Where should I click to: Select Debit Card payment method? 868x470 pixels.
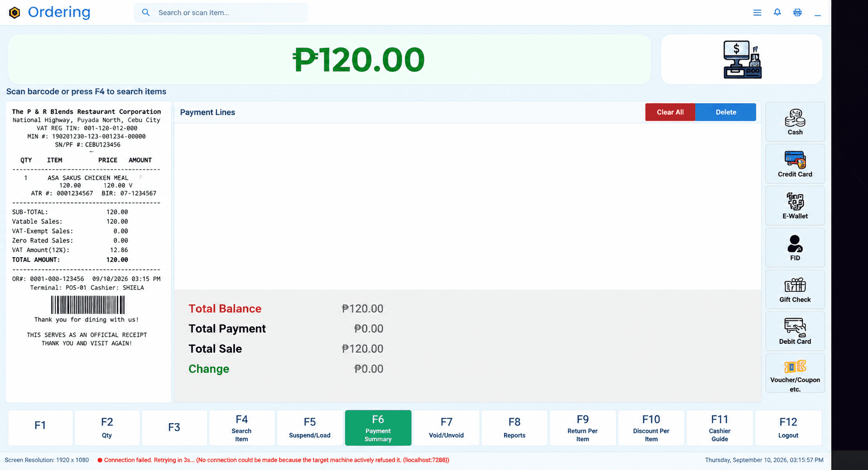point(795,331)
